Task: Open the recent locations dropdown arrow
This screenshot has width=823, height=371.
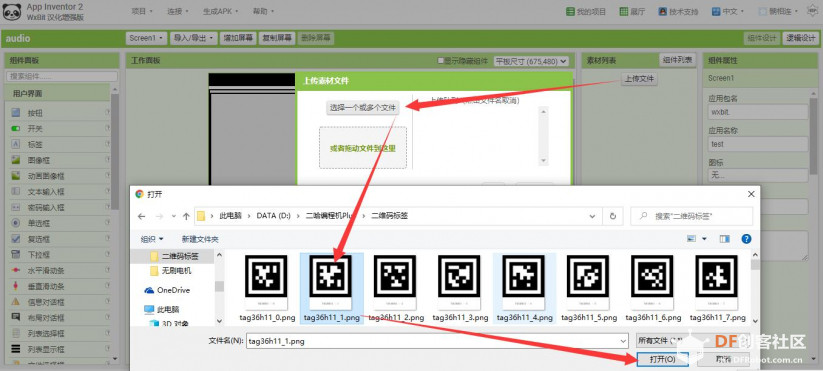Action: click(x=174, y=216)
